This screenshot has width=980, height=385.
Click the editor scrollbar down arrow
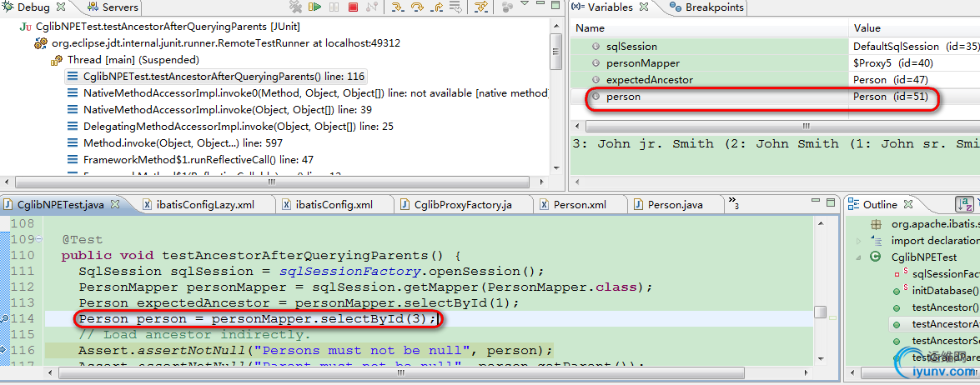pos(820,360)
